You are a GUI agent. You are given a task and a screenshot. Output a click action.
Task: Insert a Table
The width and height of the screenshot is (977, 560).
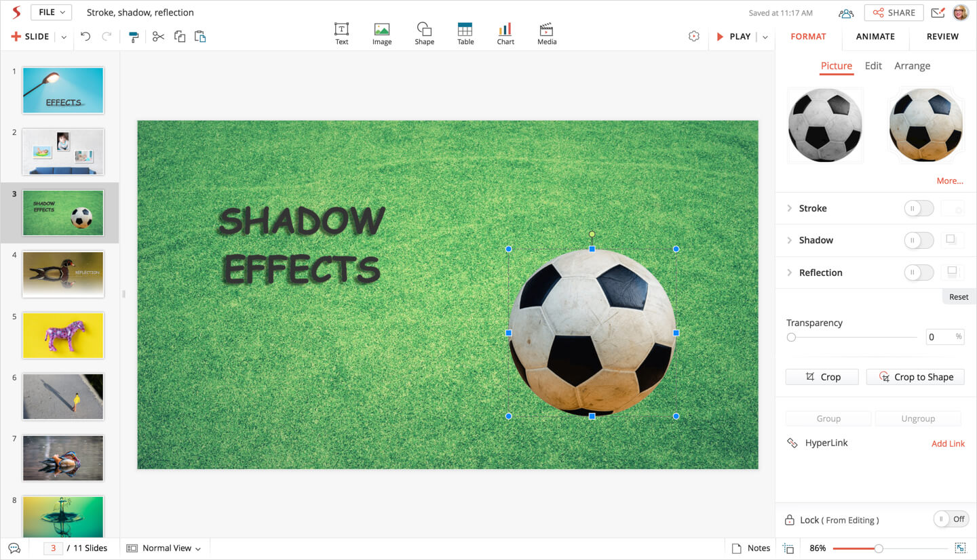[x=465, y=34]
